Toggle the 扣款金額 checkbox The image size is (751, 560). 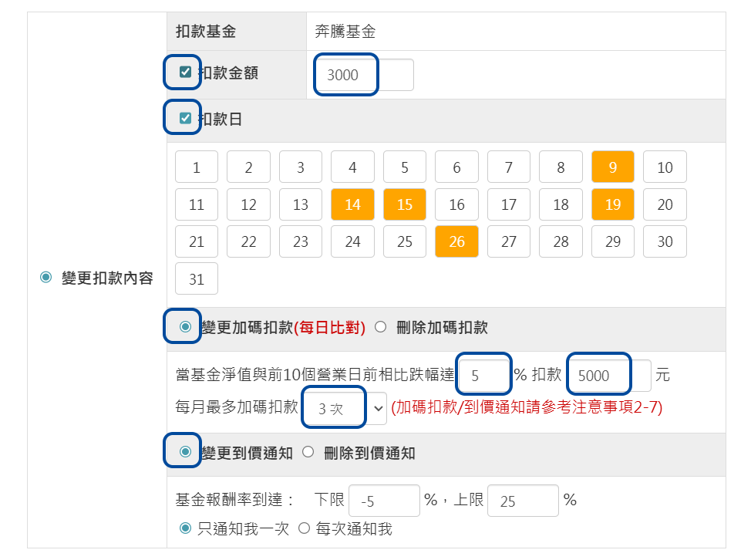pyautogui.click(x=185, y=73)
